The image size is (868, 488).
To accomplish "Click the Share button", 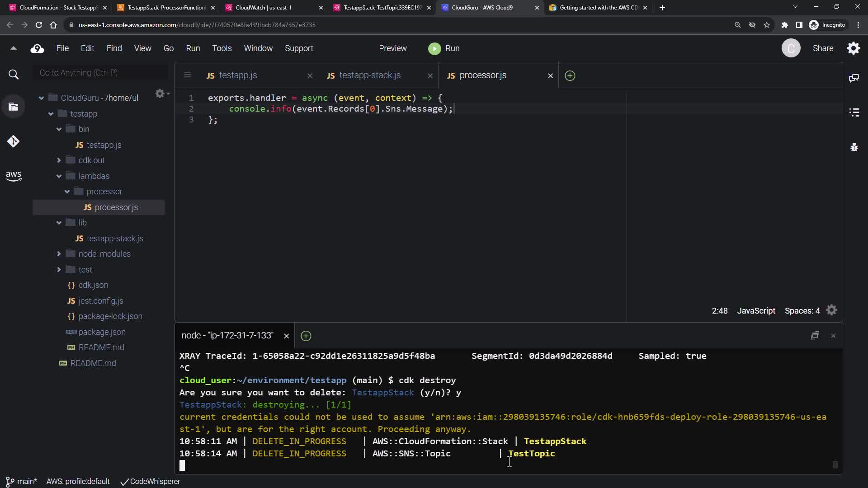I will pyautogui.click(x=823, y=48).
